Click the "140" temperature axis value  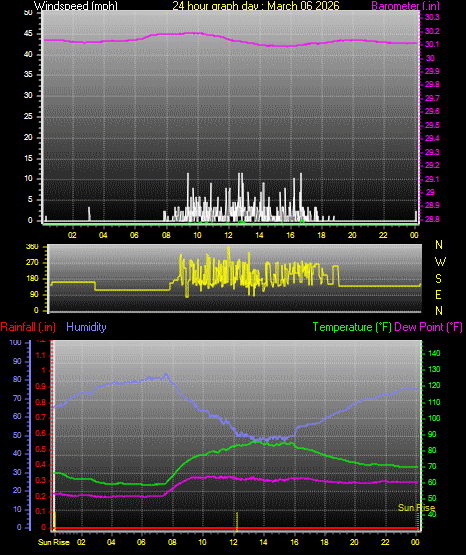tap(434, 353)
